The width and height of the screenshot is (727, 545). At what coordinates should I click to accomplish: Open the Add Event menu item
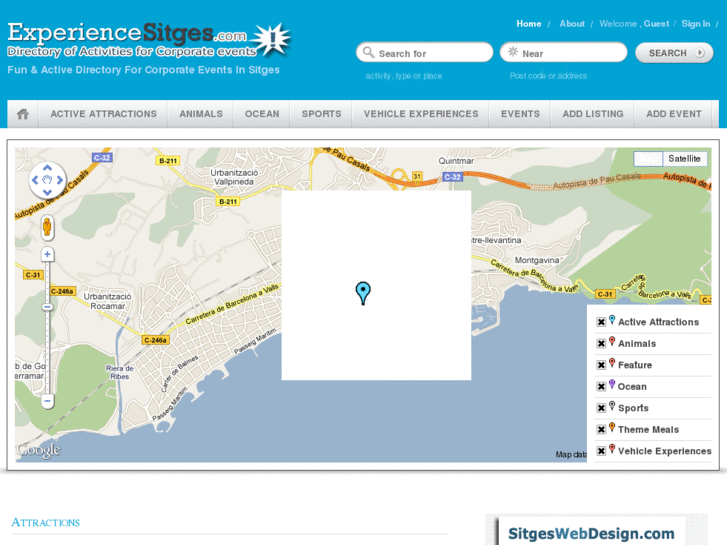point(674,114)
